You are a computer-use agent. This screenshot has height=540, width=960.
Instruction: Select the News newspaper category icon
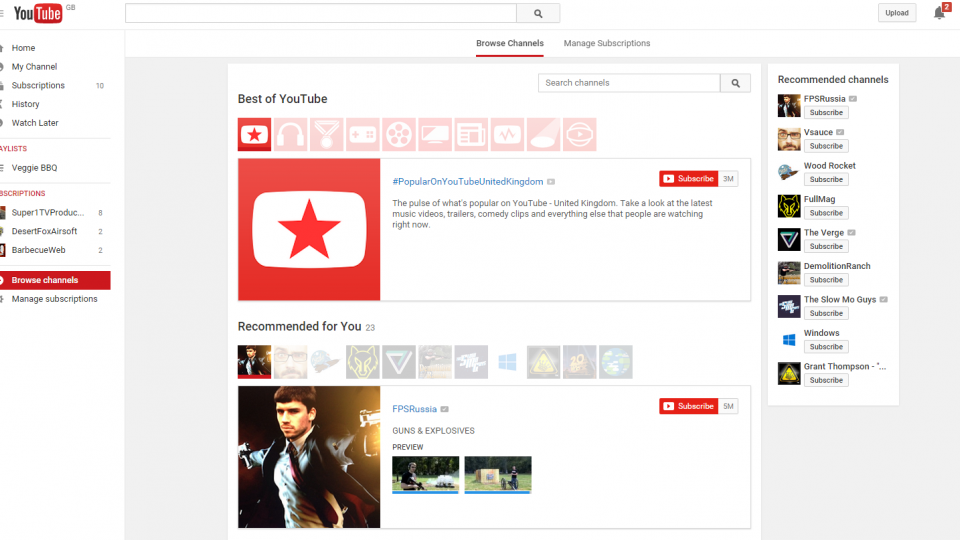coord(471,134)
